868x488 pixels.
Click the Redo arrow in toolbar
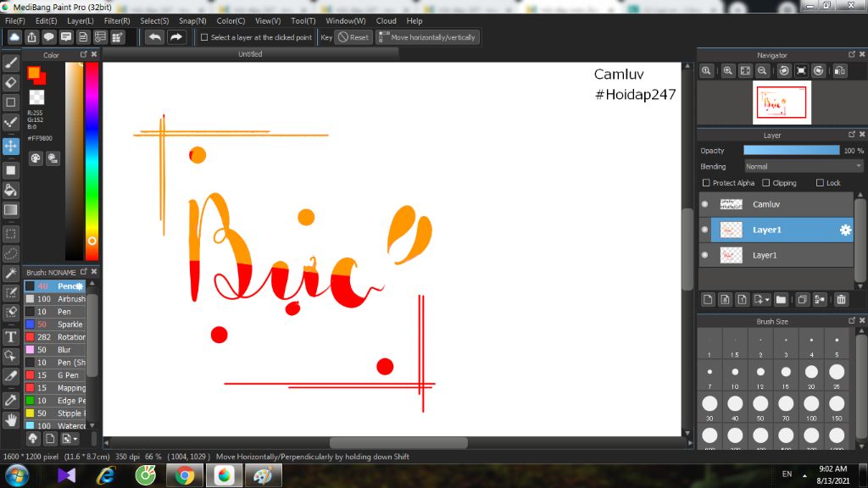176,37
